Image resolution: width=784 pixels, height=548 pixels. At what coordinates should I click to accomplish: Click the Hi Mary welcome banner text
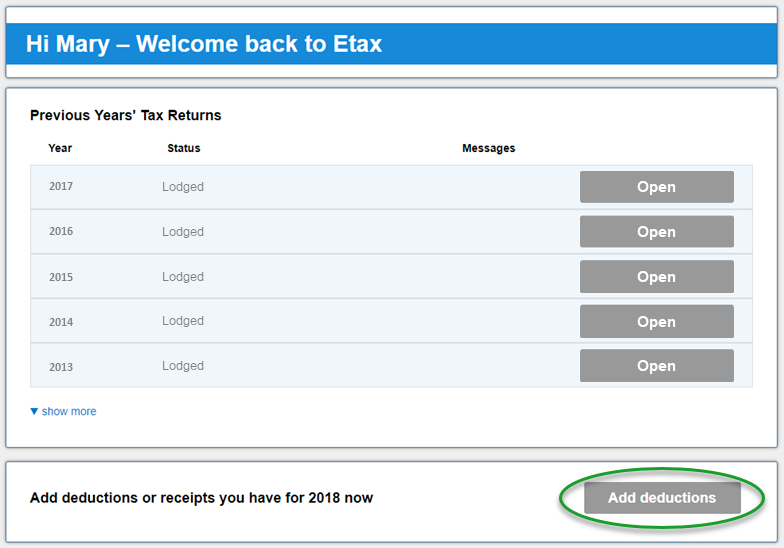pyautogui.click(x=204, y=44)
